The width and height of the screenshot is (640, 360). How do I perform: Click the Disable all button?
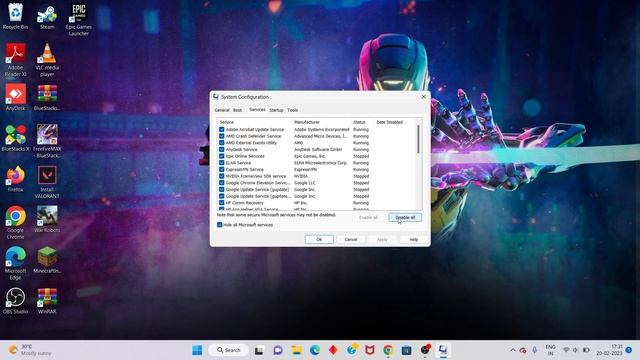(x=405, y=218)
